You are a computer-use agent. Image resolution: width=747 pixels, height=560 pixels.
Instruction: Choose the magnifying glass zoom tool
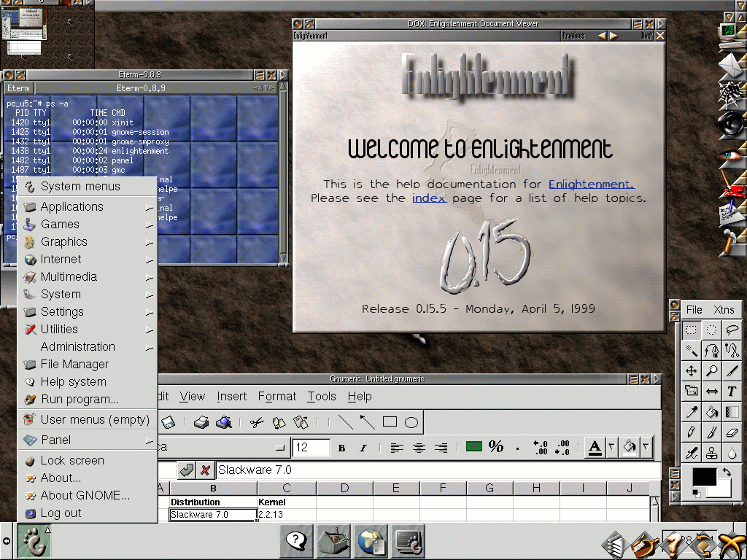[712, 370]
